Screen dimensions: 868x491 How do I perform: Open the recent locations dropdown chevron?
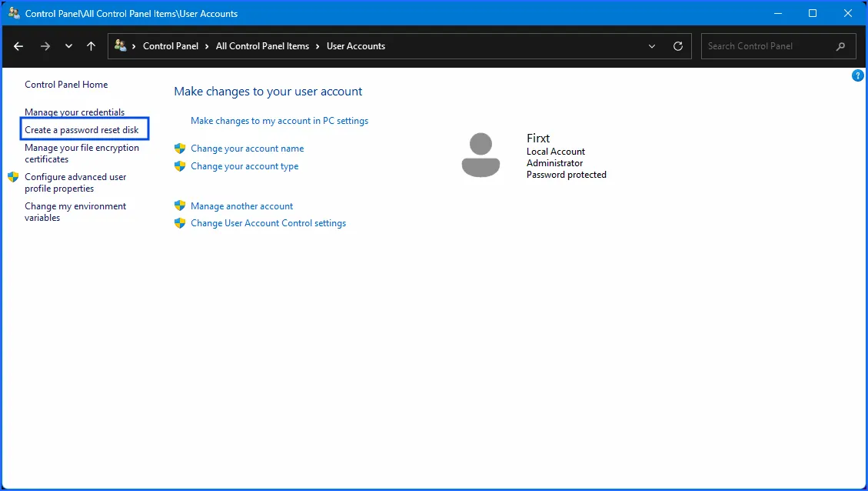pos(69,46)
